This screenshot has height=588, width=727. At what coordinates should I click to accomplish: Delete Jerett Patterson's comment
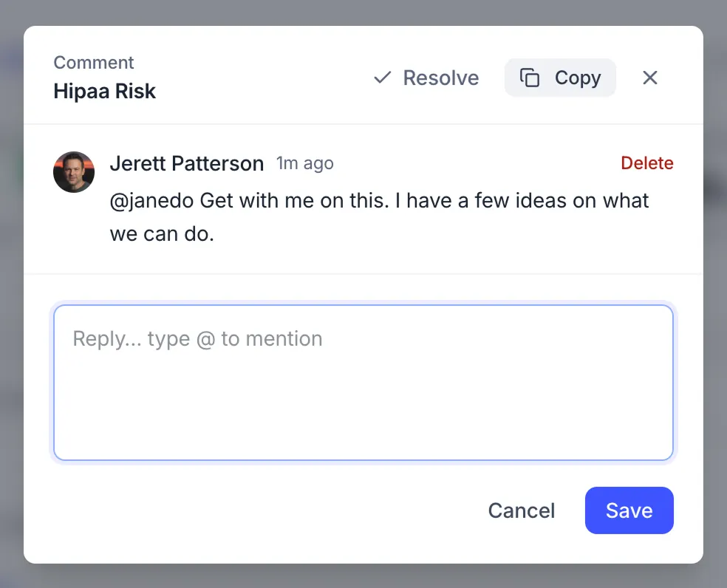coord(646,163)
